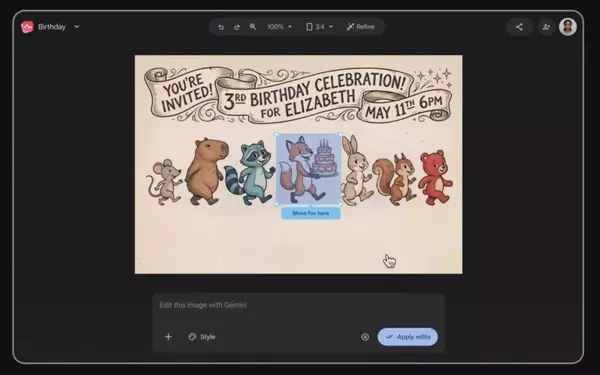Click the app logo beside Birthday
This screenshot has width=600, height=375.
(x=27, y=27)
